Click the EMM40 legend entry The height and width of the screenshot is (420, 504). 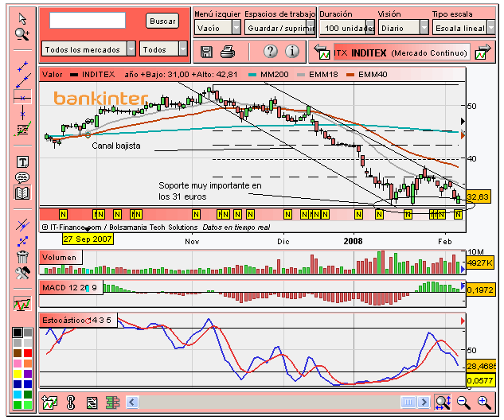(x=367, y=75)
